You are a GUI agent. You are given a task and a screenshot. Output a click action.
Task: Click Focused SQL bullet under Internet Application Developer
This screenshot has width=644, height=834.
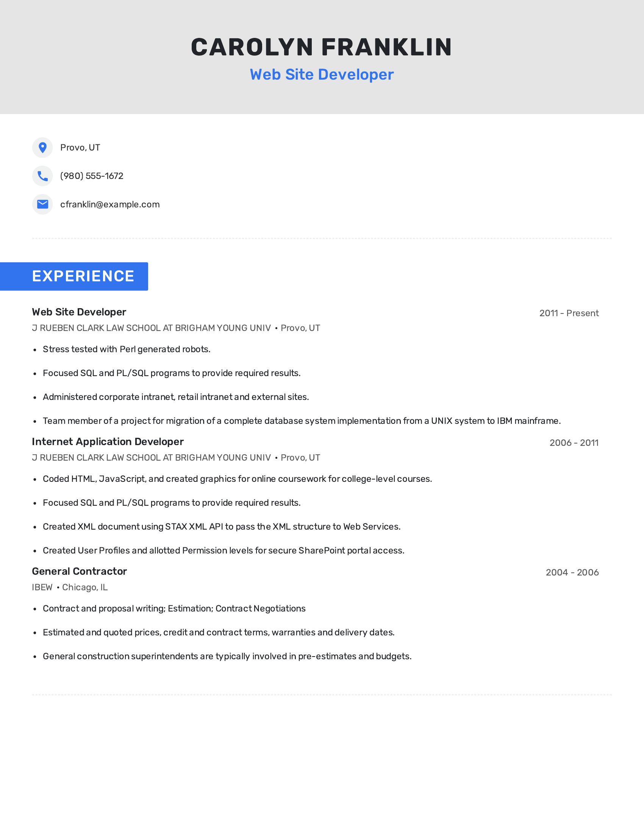172,503
